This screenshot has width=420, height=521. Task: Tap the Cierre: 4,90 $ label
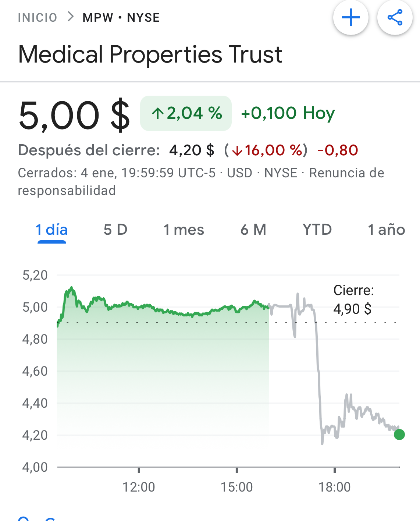click(353, 300)
